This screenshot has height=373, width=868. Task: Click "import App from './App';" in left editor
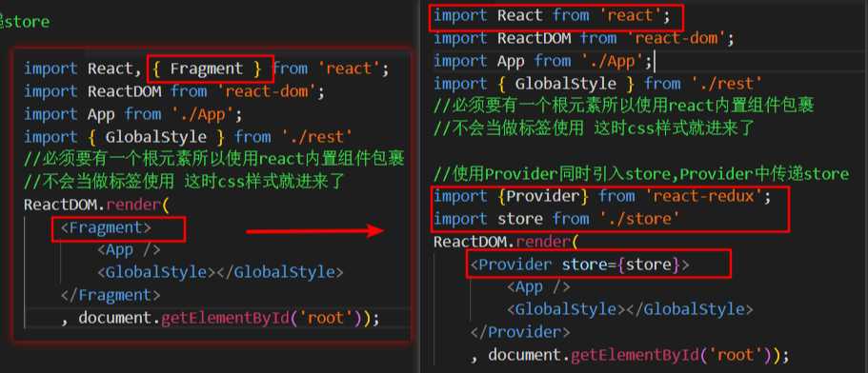click(133, 114)
